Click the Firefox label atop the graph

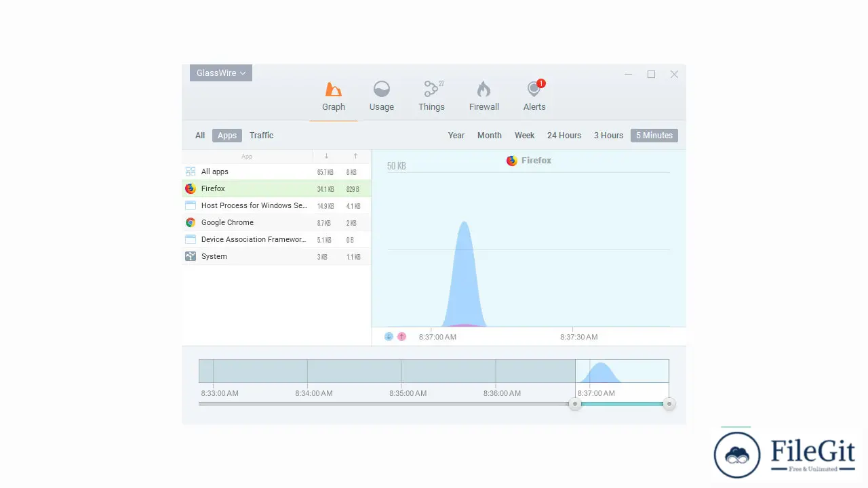pos(529,161)
